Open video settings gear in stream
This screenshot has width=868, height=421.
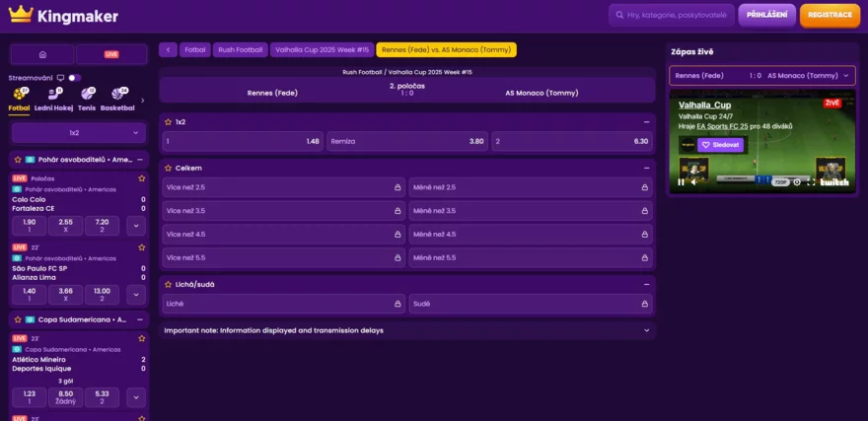797,182
